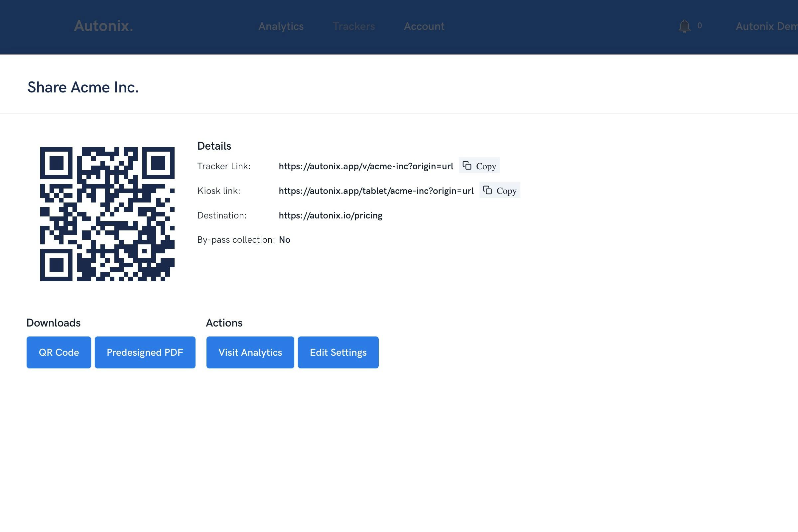The height and width of the screenshot is (532, 798).
Task: Open Edit Settings for this tracker
Action: (338, 352)
